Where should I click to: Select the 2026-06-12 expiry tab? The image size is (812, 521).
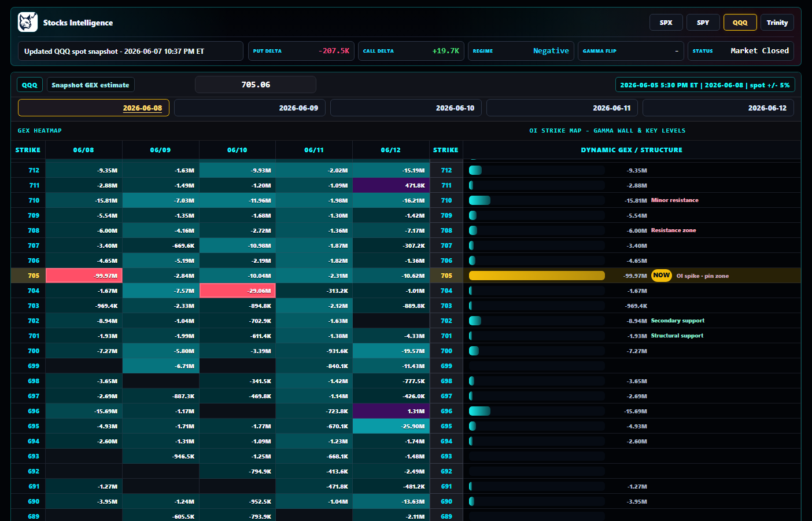718,108
